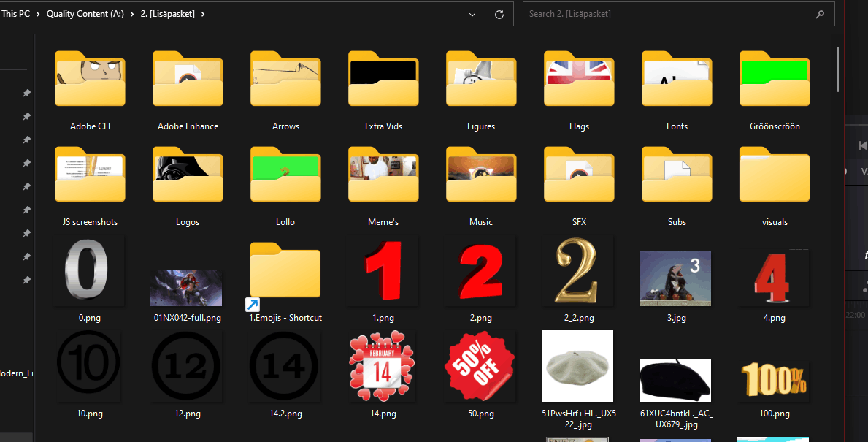Open the Arrows folder
The width and height of the screenshot is (868, 442).
(x=285, y=79)
